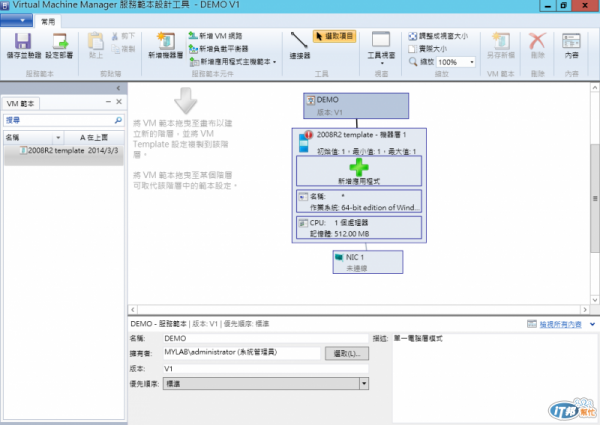Collapse properties pane with chevron arrow
The width and height of the screenshot is (600, 425).
pyautogui.click(x=592, y=324)
